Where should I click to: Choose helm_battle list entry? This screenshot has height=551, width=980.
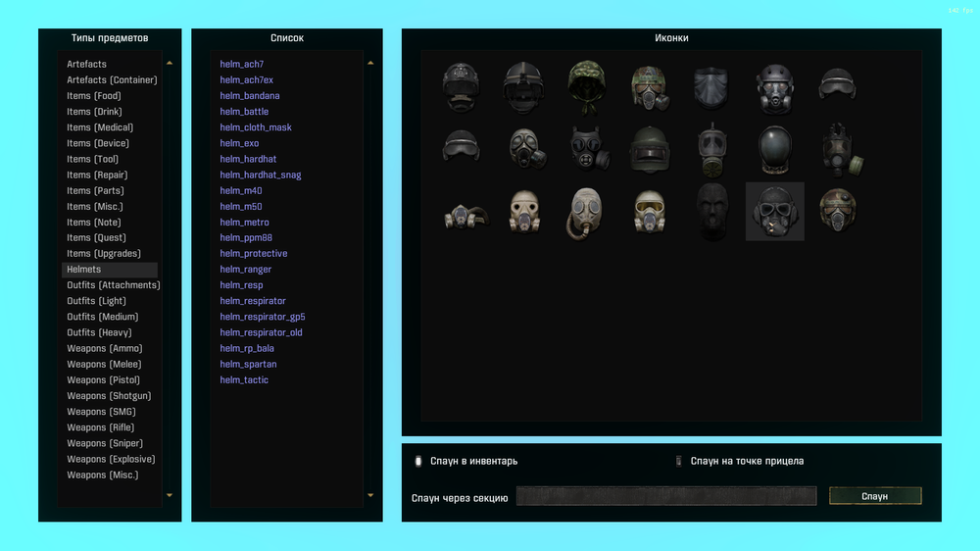point(244,112)
